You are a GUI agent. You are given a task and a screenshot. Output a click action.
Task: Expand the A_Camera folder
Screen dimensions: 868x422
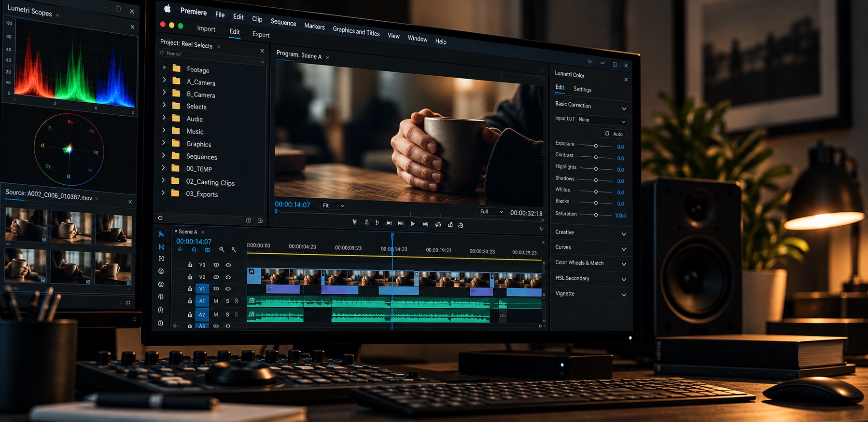(x=164, y=80)
